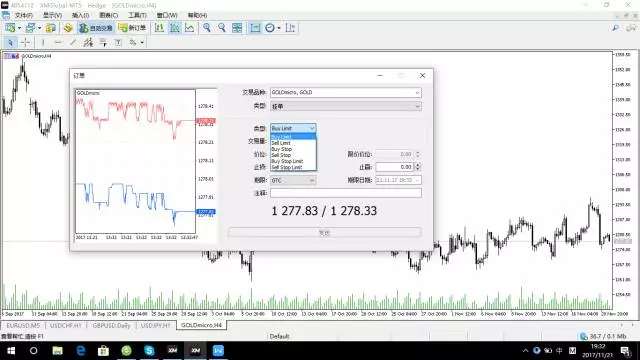The width and height of the screenshot is (640, 360).
Task: Click the zoom in magnifier icon
Action: pyautogui.click(x=207, y=28)
